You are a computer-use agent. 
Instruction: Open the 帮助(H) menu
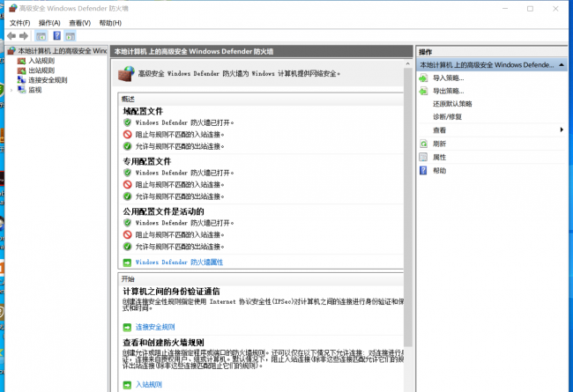(110, 23)
